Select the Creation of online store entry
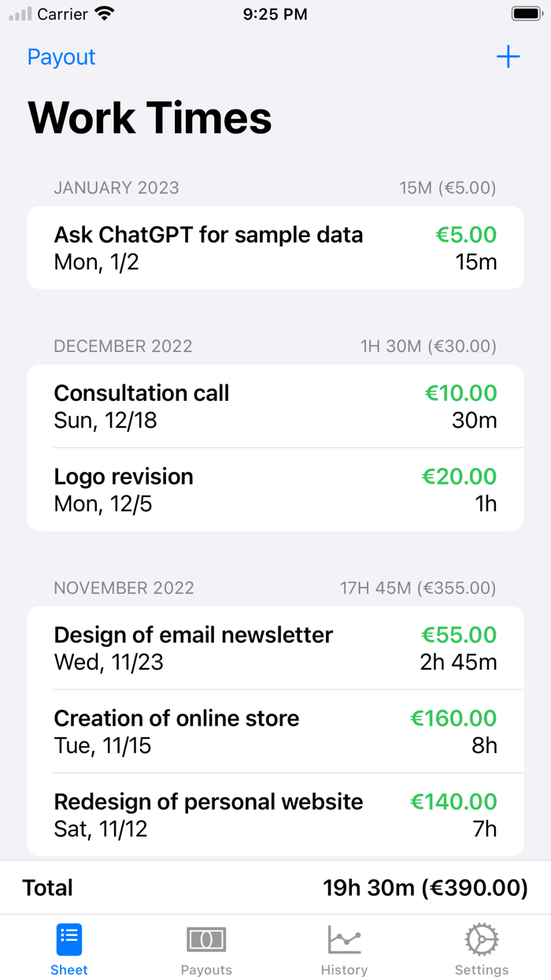The image size is (551, 980). click(x=275, y=730)
